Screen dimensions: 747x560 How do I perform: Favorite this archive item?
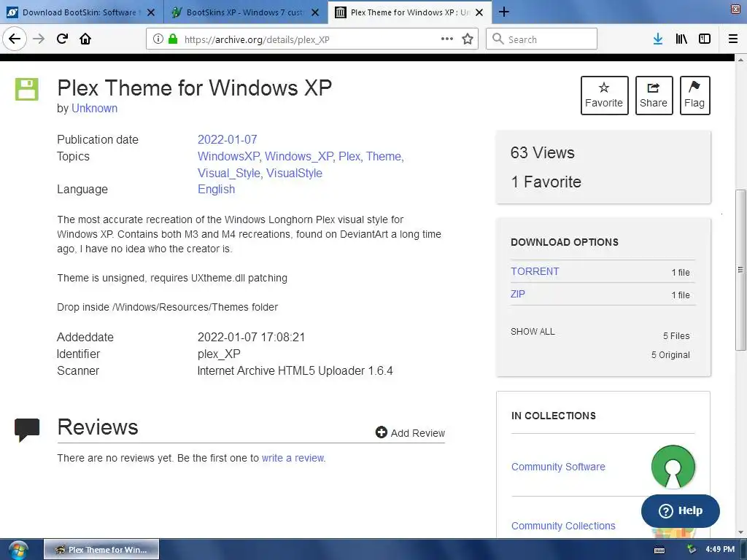604,96
